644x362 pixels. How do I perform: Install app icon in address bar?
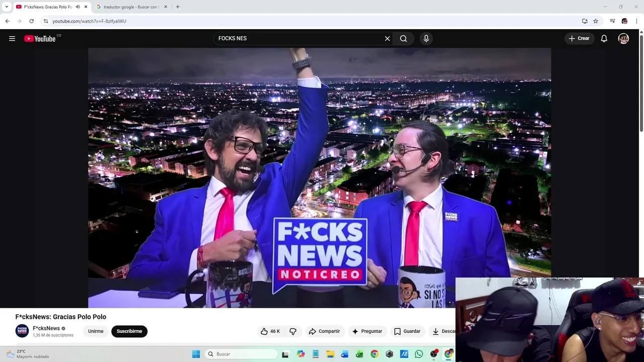585,21
